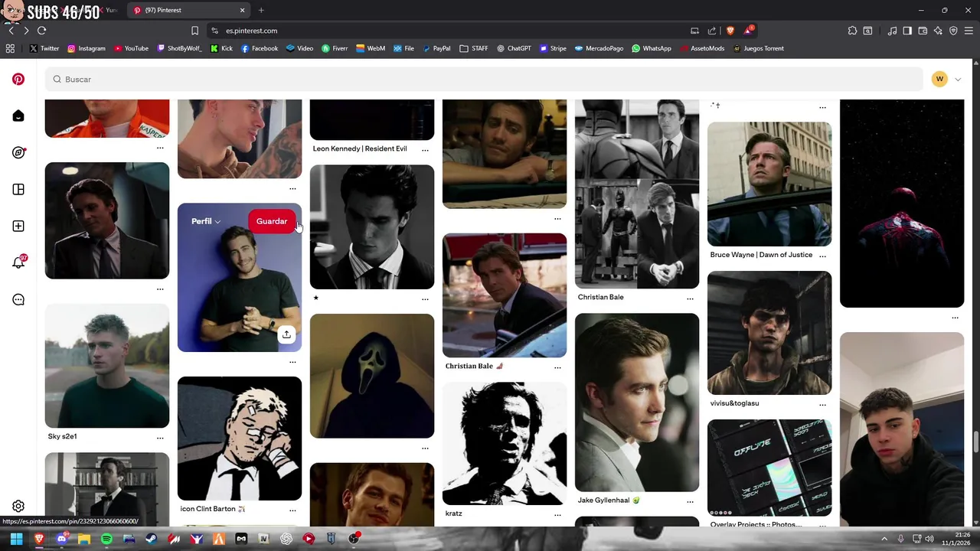Viewport: 980px width, 551px height.
Task: Open the Jake Gyllenhaal pin title
Action: click(x=609, y=500)
